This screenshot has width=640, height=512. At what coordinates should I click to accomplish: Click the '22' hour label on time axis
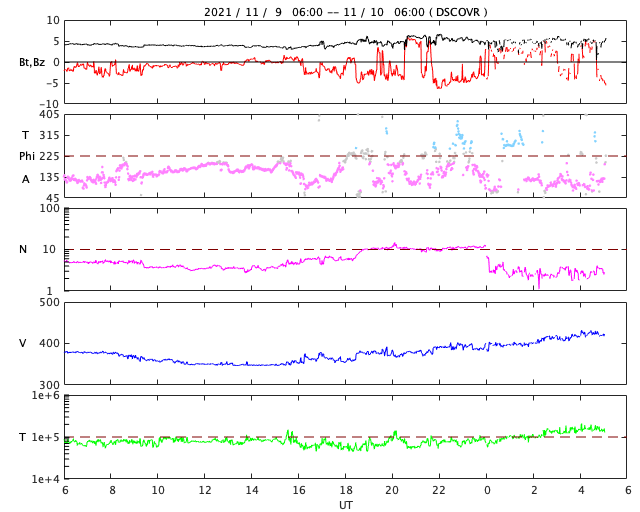tap(439, 490)
